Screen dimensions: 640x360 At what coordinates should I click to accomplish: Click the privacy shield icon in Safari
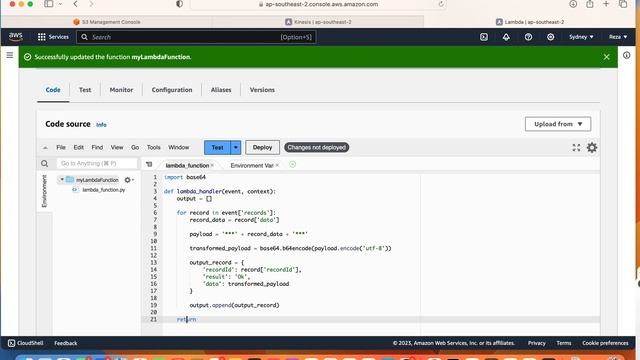[x=180, y=4]
